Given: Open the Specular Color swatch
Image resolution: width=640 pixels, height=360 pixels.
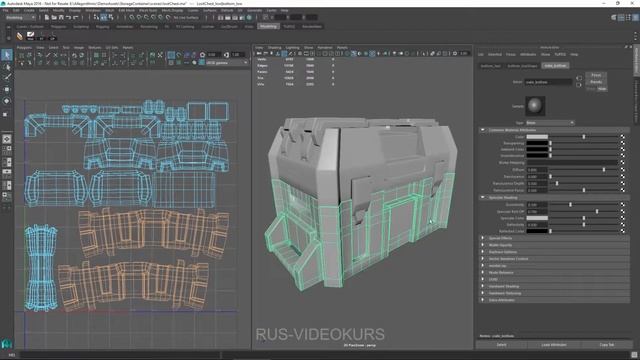Looking at the screenshot, I should pyautogui.click(x=537, y=218).
